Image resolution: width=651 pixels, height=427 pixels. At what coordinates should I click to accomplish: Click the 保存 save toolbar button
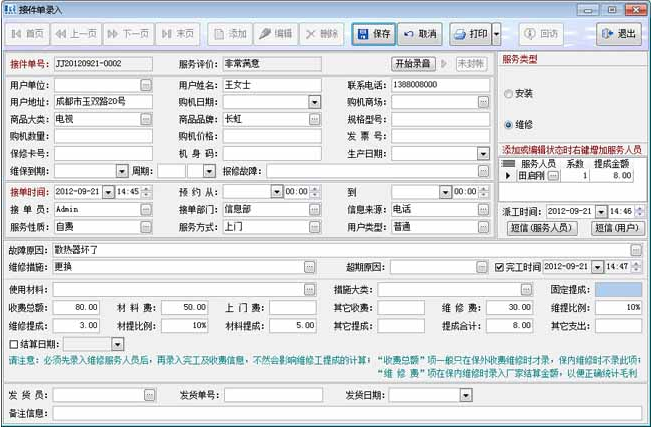pos(374,34)
